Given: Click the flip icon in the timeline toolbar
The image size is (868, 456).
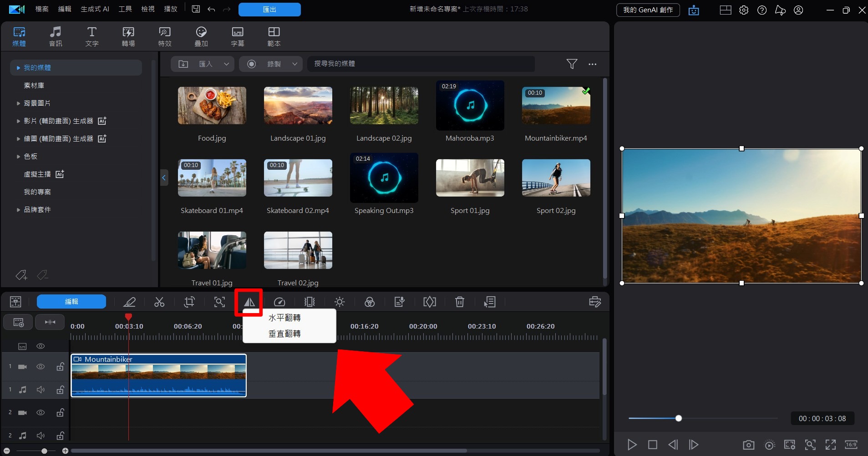Looking at the screenshot, I should [249, 302].
